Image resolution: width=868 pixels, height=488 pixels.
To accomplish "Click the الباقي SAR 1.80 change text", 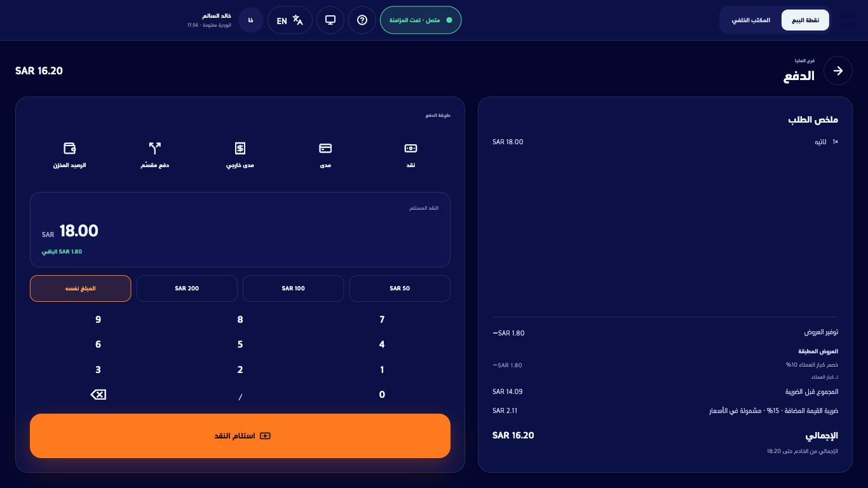I will point(62,252).
